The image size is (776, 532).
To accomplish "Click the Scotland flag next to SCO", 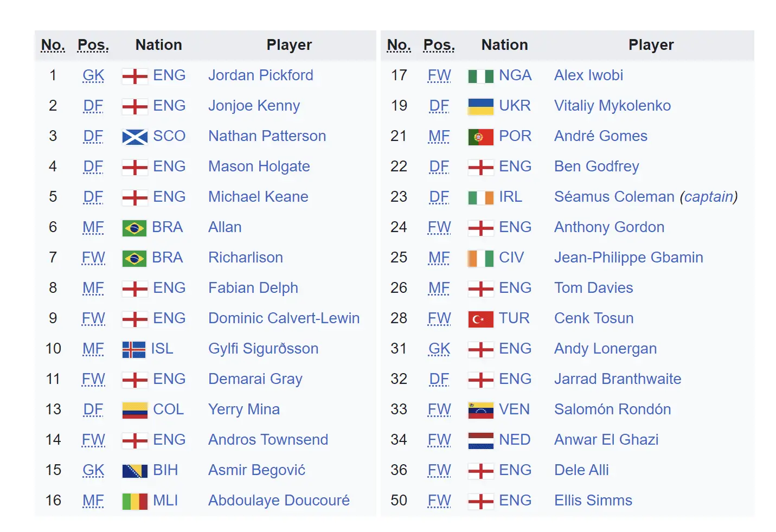I will tap(134, 137).
